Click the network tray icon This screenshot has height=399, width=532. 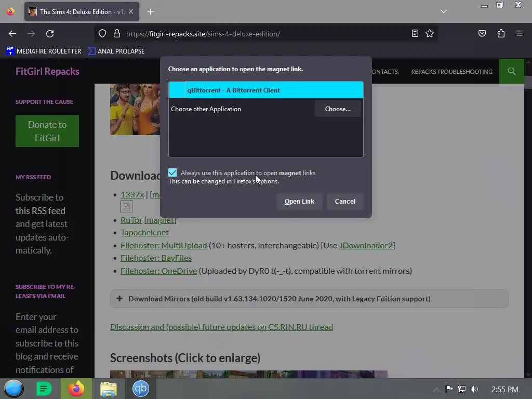tap(461, 389)
